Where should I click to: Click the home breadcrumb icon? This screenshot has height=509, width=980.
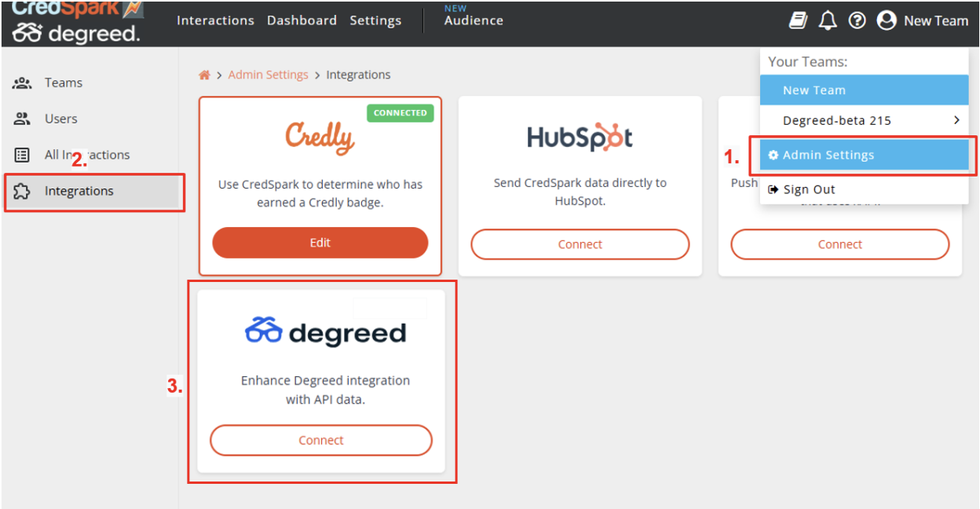point(204,75)
